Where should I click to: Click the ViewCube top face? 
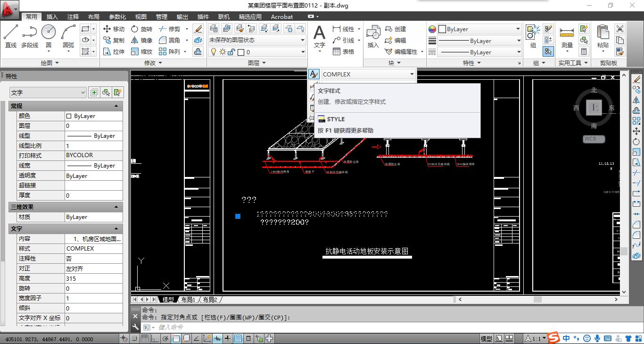coord(594,108)
